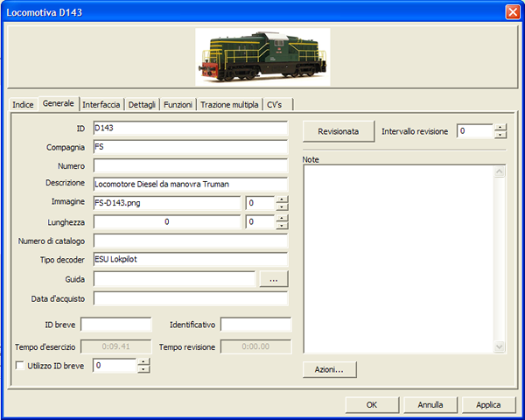Increase the Utilizzo ID breve spinner

[143, 362]
